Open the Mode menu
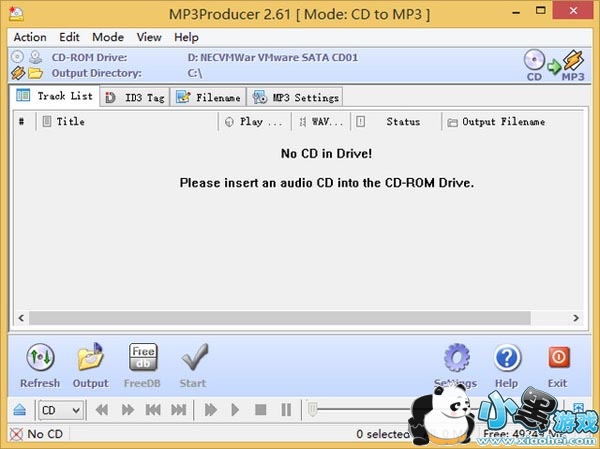600x449 pixels. 108,37
